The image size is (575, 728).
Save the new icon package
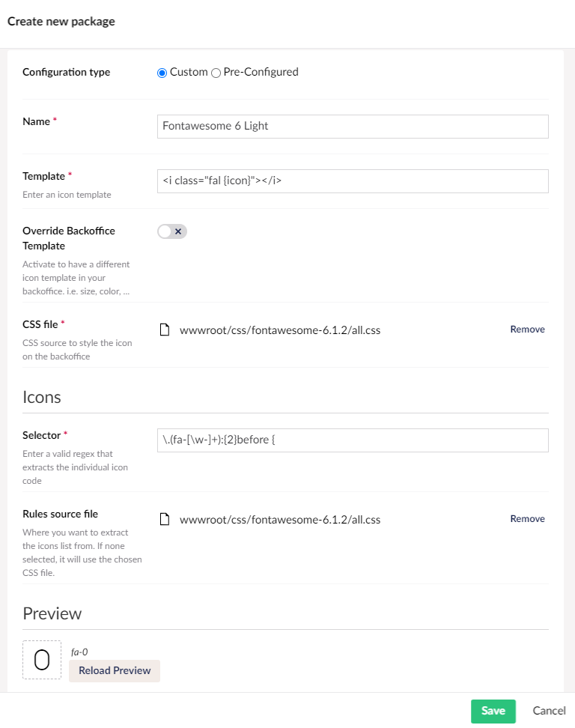click(x=493, y=711)
